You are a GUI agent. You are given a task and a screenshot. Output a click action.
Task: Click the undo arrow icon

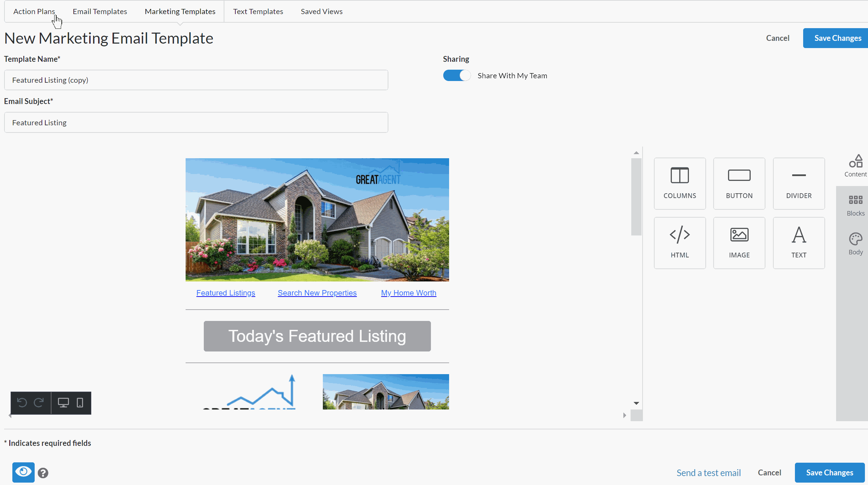tap(22, 402)
